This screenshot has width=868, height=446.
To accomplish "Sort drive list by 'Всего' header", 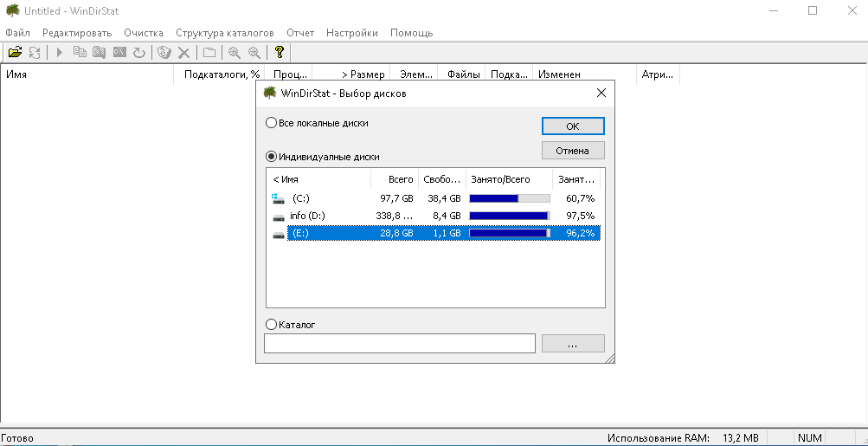I will click(394, 179).
